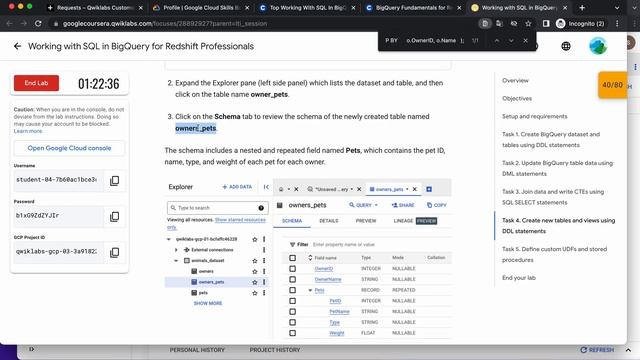
Task: Tick the OwnerID checkbox in schema screenshot
Action: point(292,269)
